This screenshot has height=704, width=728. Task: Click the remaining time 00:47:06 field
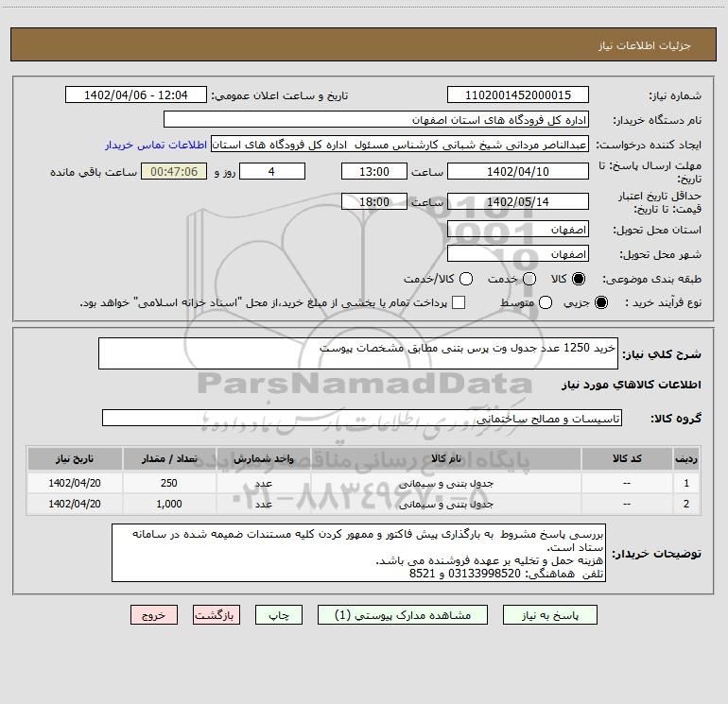174,172
